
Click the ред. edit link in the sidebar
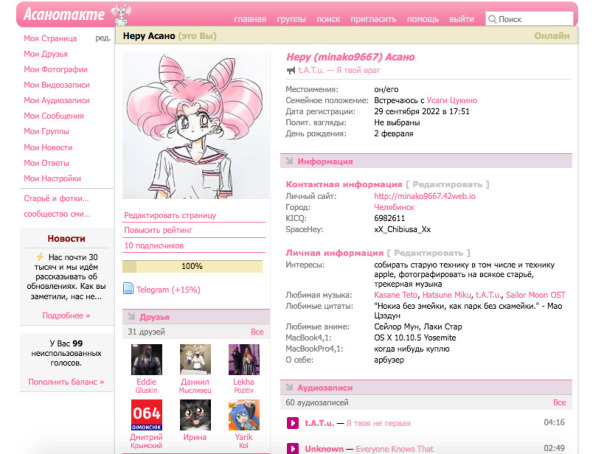click(x=103, y=39)
